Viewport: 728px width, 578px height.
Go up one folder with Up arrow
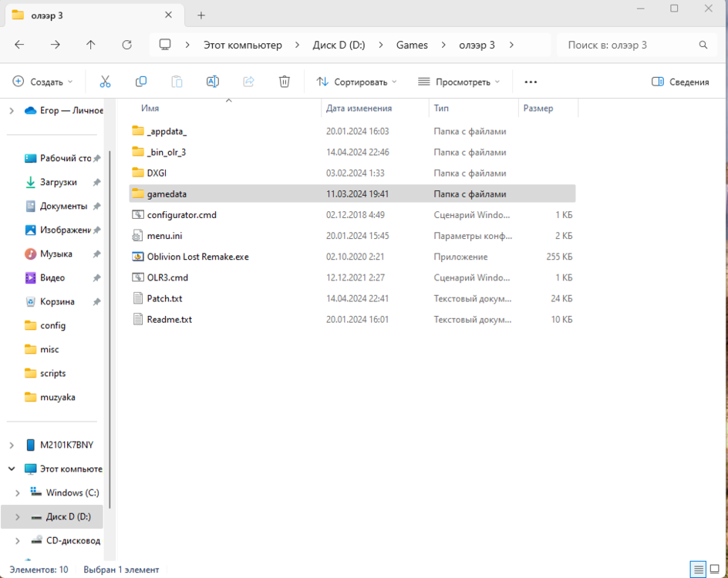pyautogui.click(x=91, y=45)
